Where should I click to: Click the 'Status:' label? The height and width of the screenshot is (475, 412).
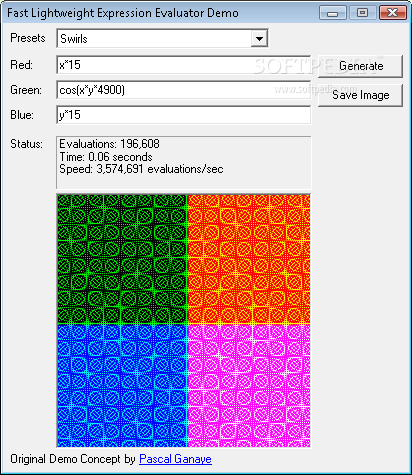[x=26, y=144]
